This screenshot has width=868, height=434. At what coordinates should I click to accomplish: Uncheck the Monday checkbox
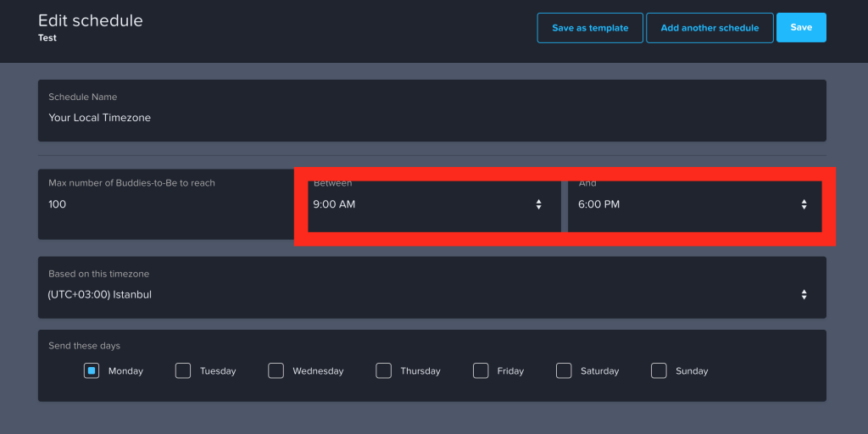click(92, 370)
